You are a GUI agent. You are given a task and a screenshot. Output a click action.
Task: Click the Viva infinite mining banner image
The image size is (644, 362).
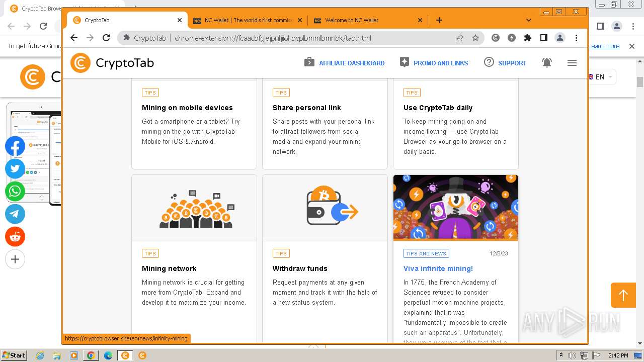click(456, 207)
